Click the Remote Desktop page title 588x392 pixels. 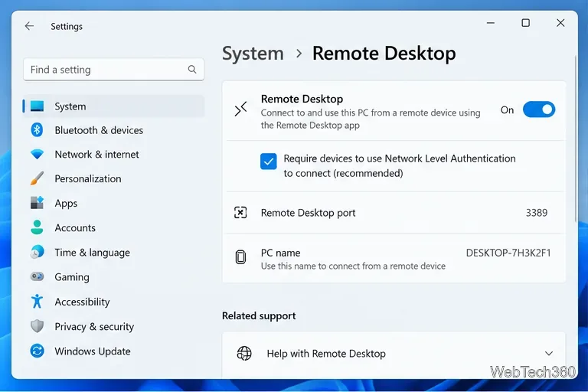tap(384, 54)
